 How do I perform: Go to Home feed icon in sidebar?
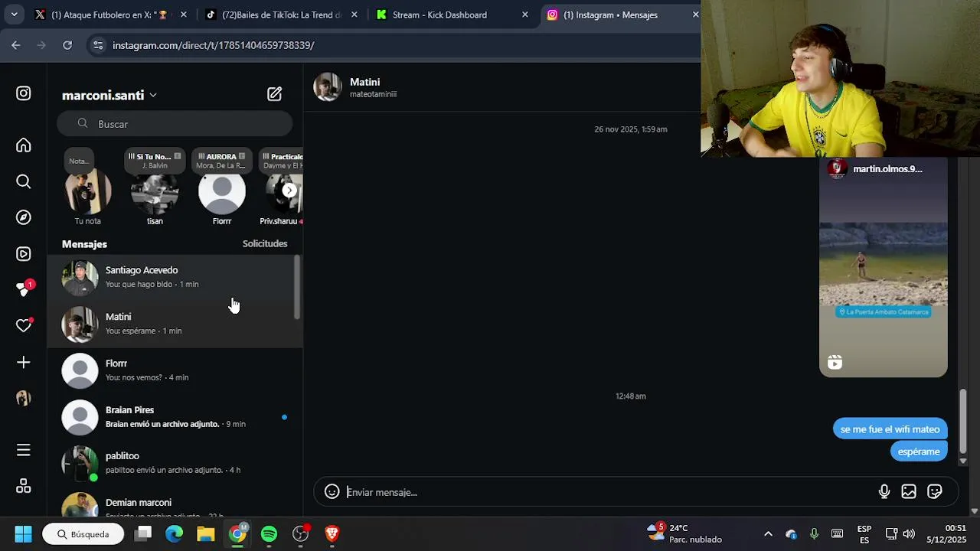pyautogui.click(x=24, y=145)
